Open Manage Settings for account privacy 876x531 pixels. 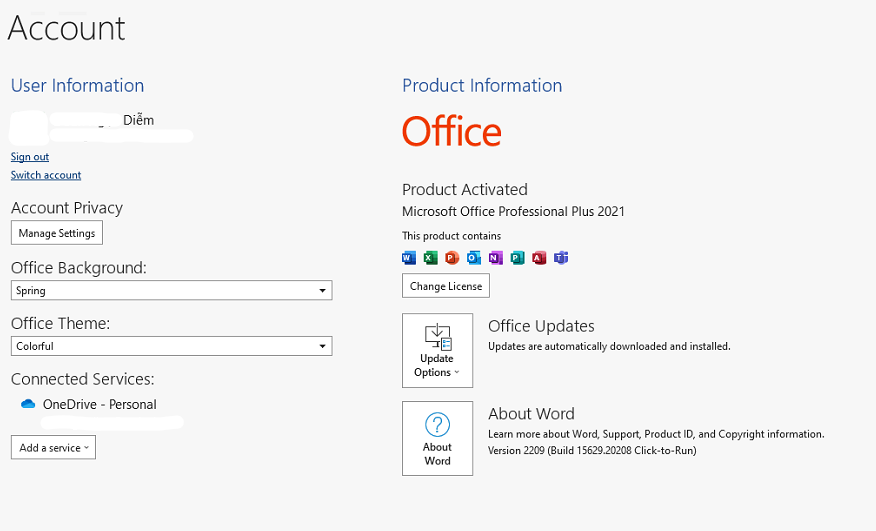(x=57, y=233)
